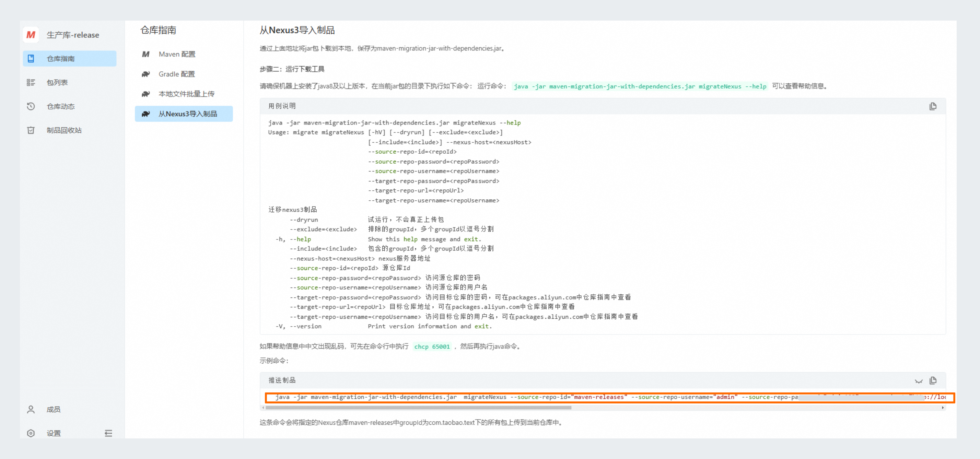Click the trash icon beside 制品回收站
This screenshot has width=980, height=459.
[31, 130]
